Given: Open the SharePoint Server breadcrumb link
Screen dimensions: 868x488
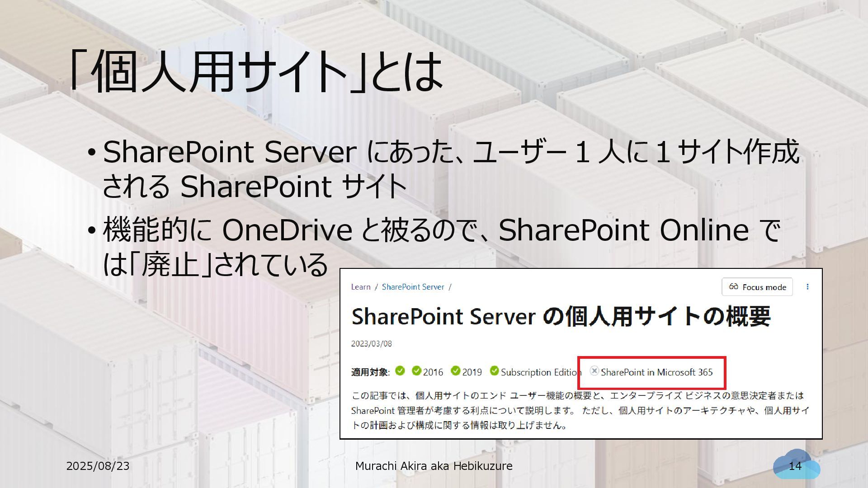Looking at the screenshot, I should click(x=413, y=287).
